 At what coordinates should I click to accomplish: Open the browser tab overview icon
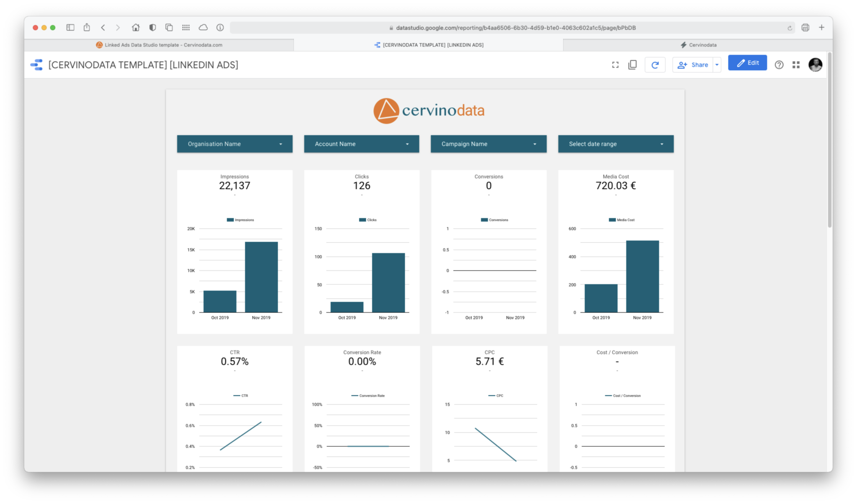(x=169, y=27)
